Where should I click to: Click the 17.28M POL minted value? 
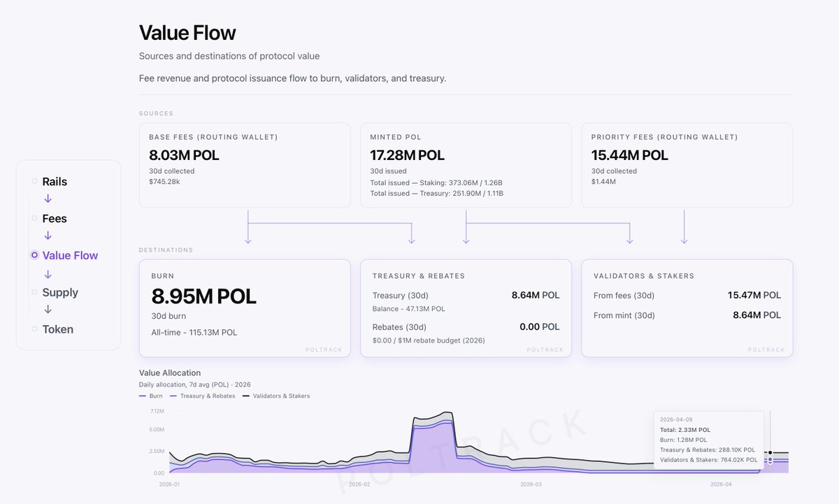pos(407,155)
